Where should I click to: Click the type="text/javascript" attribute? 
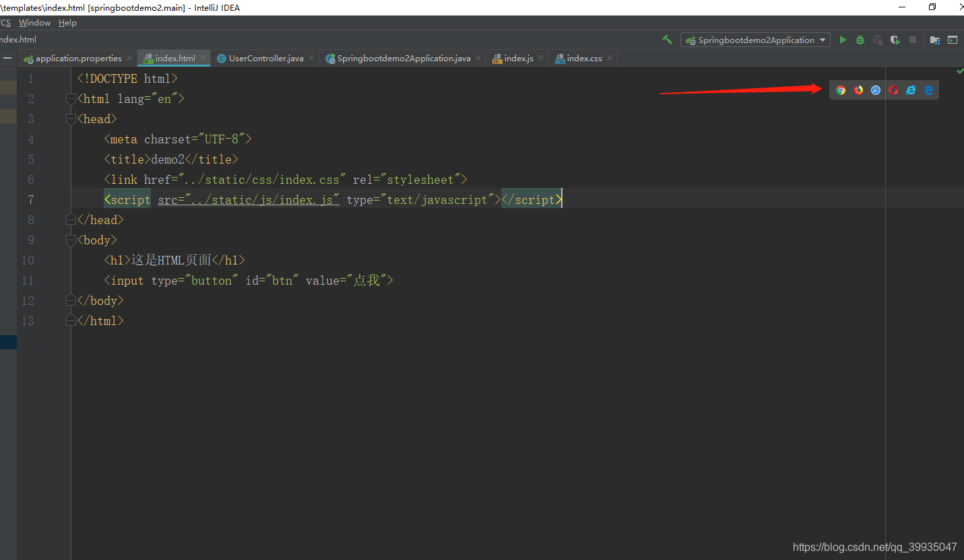pos(420,200)
